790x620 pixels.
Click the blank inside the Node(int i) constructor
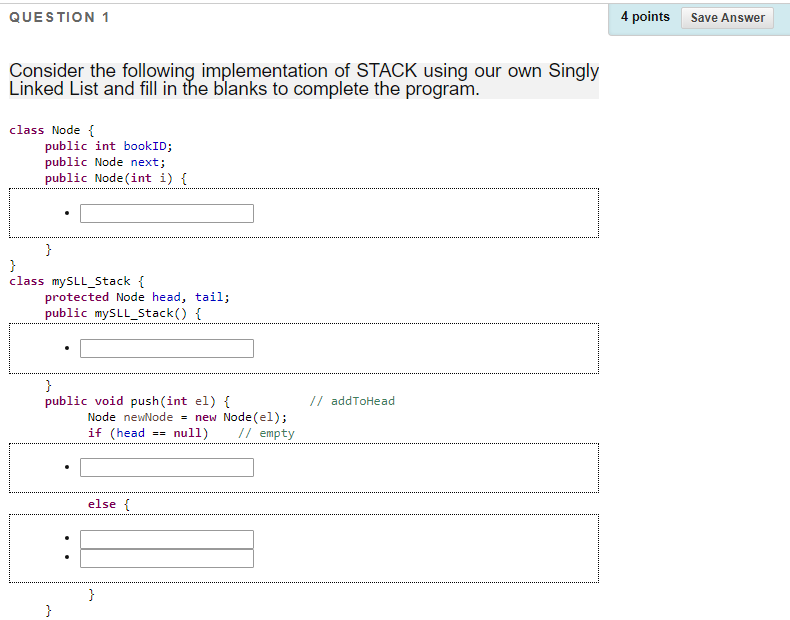167,213
